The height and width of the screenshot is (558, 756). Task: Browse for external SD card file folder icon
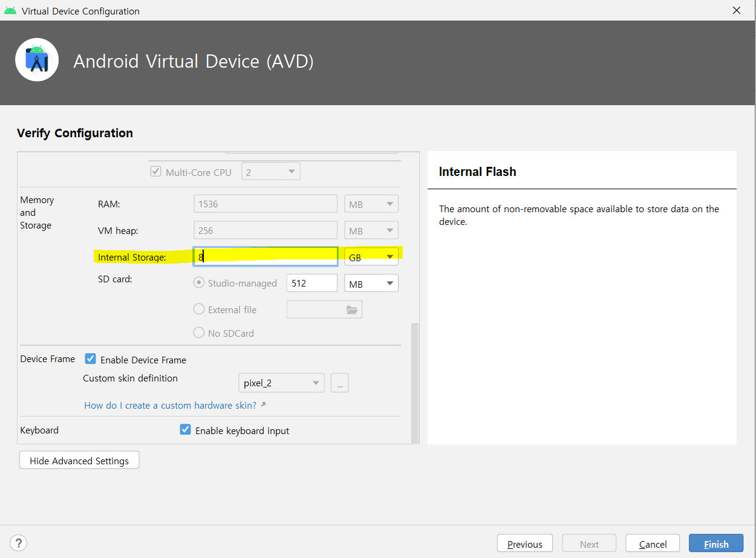coord(352,310)
